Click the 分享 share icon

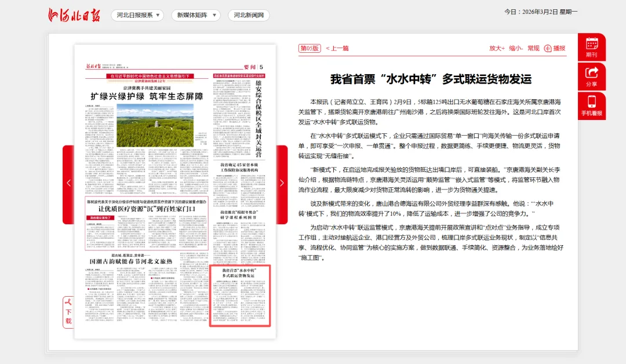(592, 77)
